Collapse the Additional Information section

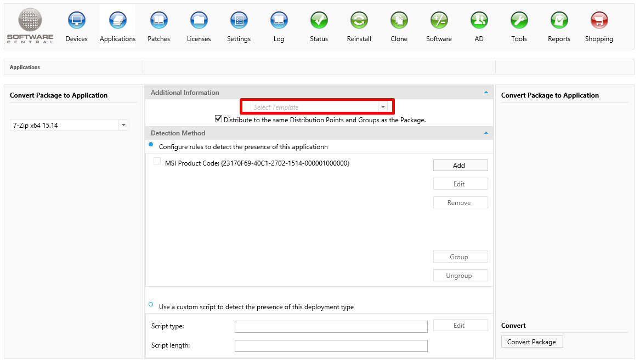tap(486, 93)
